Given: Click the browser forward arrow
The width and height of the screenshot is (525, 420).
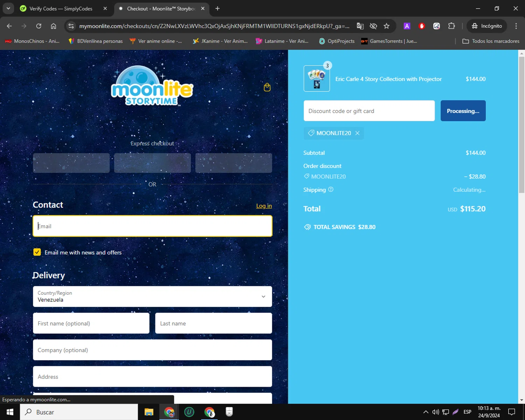Looking at the screenshot, I should click(x=24, y=26).
